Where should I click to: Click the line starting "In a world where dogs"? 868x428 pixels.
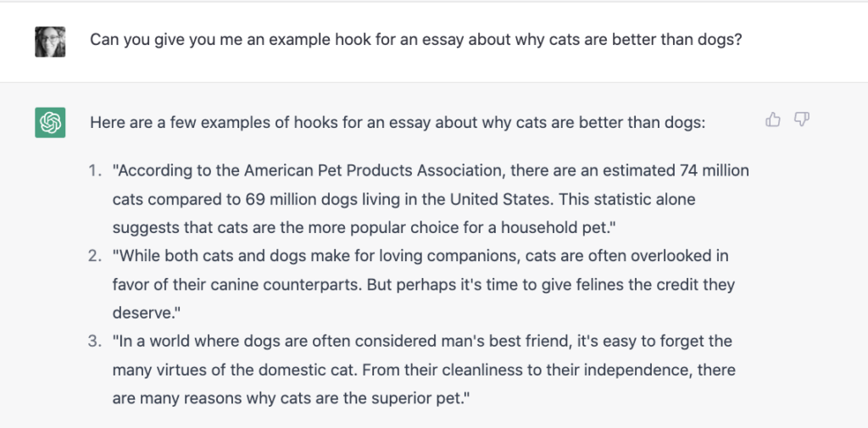pos(422,342)
